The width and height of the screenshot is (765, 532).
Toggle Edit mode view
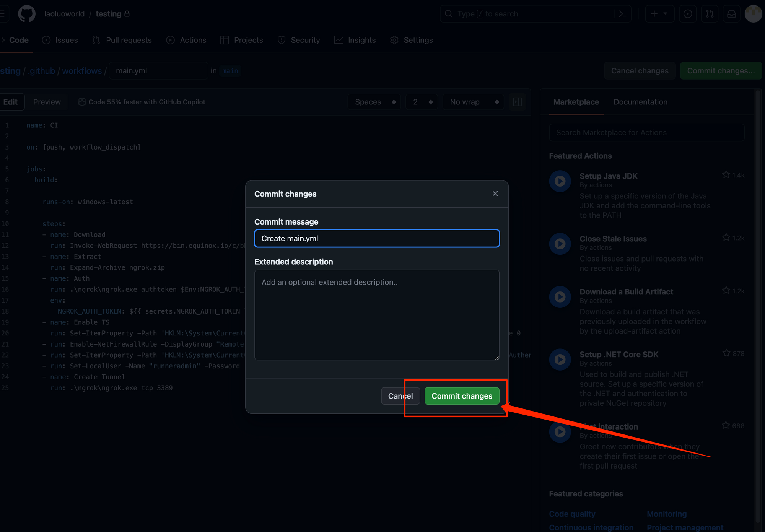[x=10, y=102]
